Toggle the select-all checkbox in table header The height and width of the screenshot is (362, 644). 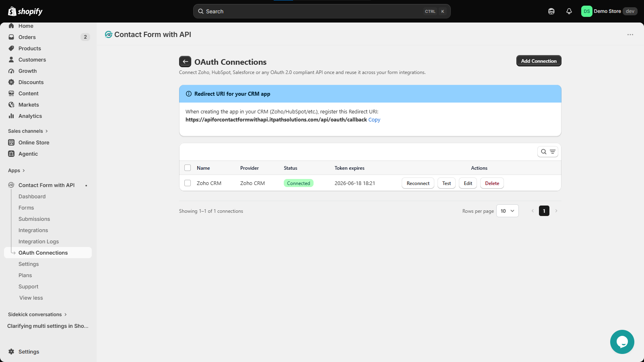[x=188, y=168]
